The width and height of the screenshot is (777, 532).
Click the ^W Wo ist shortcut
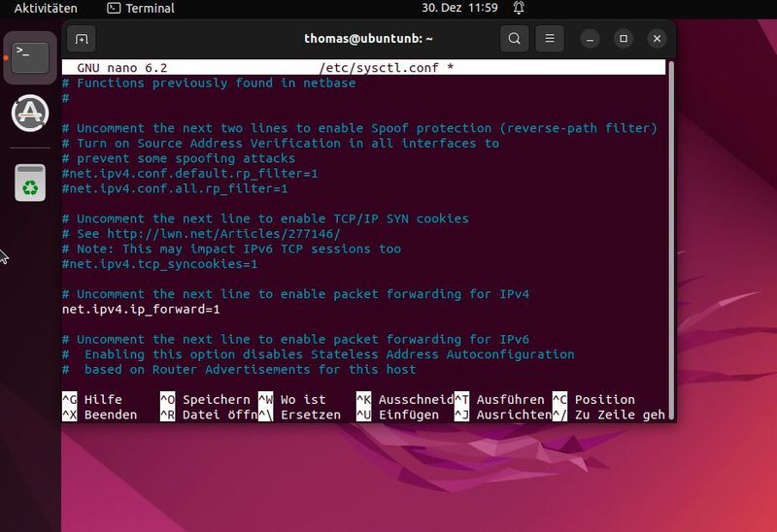(292, 400)
